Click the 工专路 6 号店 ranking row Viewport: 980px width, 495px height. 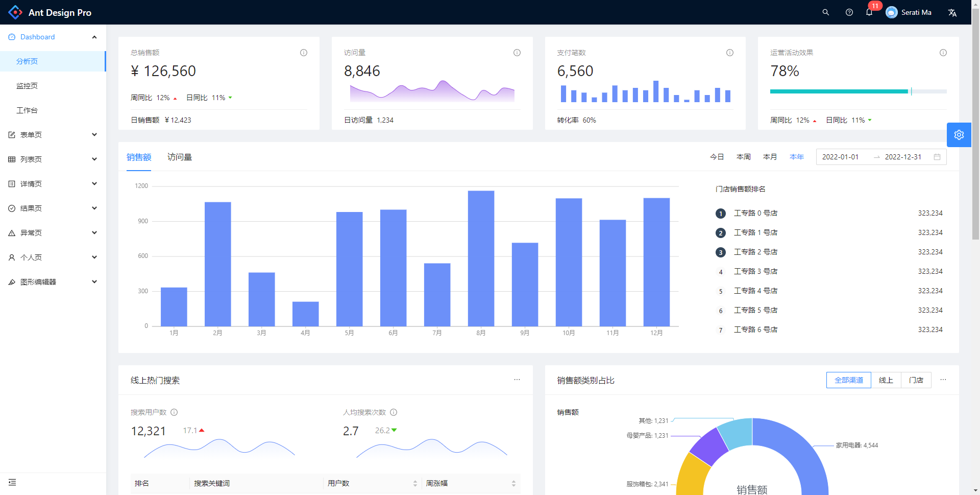click(x=829, y=329)
